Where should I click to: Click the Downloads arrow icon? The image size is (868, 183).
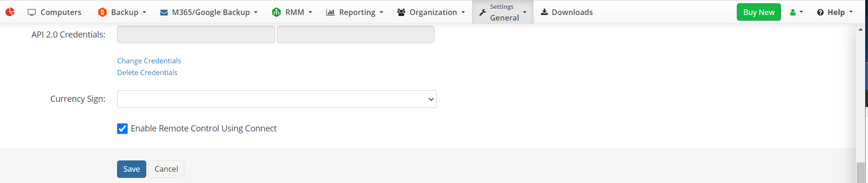544,12
